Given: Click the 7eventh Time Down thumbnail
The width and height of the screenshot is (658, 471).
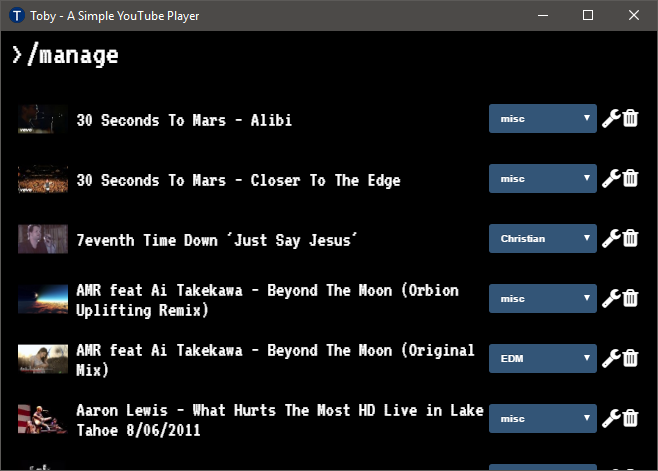Looking at the screenshot, I should coord(43,239).
